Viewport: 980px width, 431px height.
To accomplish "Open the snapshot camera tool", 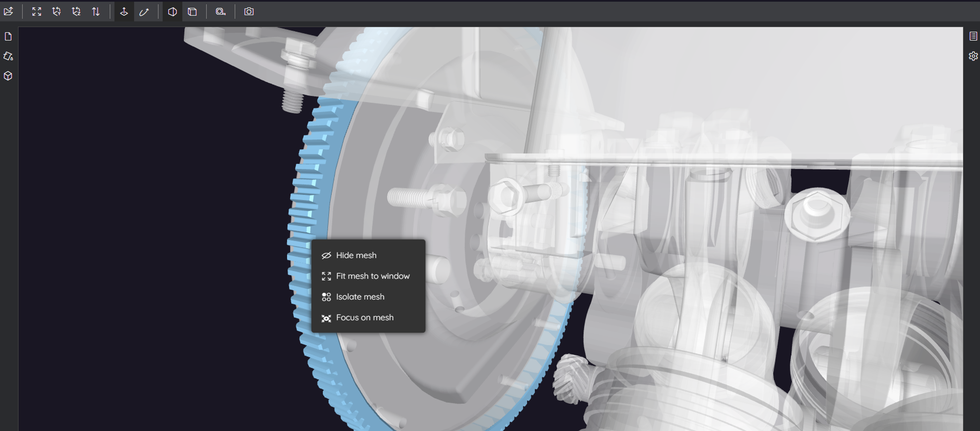I will click(249, 11).
